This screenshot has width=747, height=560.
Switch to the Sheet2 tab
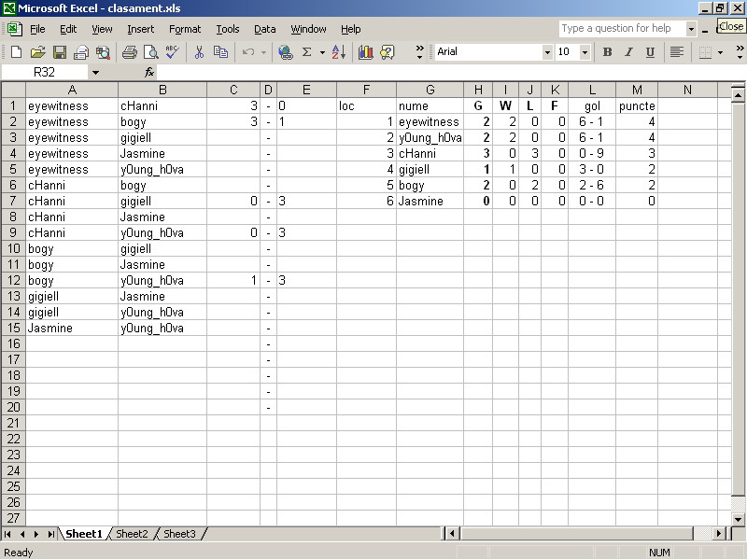pyautogui.click(x=132, y=534)
